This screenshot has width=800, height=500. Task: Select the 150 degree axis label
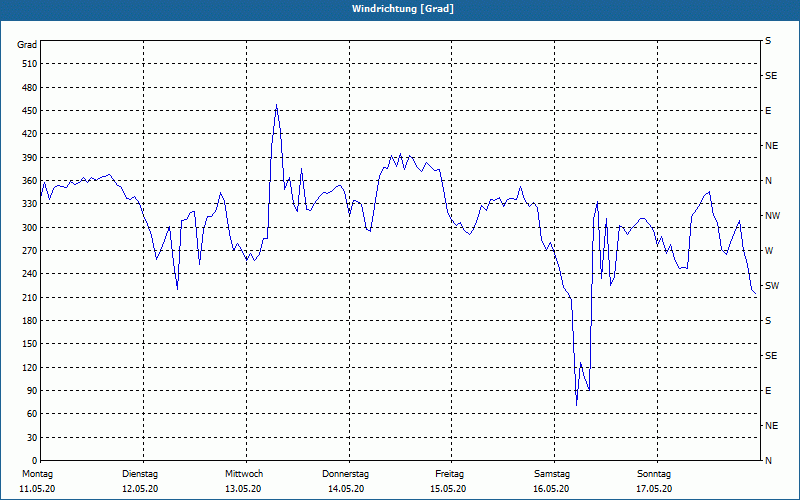(x=30, y=344)
